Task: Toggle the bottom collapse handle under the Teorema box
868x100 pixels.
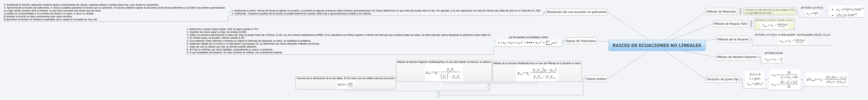Action: [438, 95]
